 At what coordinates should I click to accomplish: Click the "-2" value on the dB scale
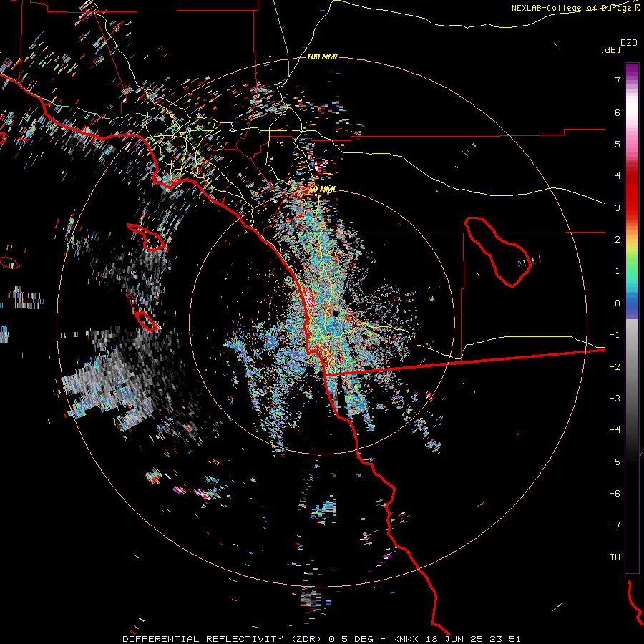tap(615, 367)
